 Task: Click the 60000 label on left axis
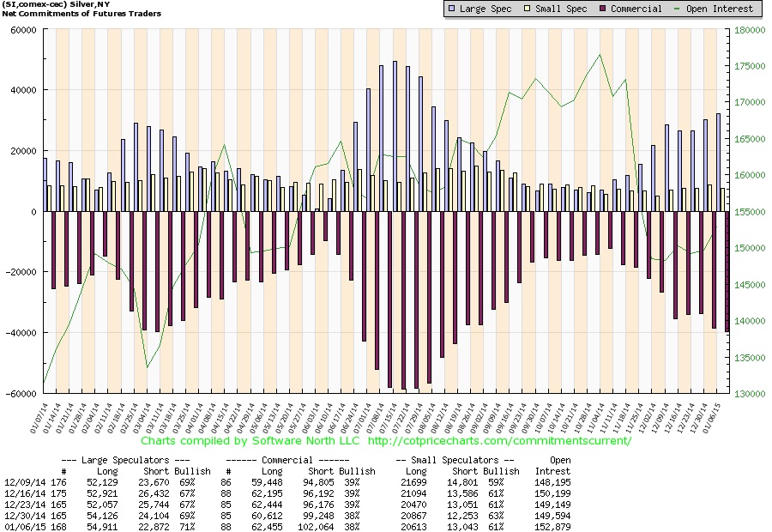[24, 30]
